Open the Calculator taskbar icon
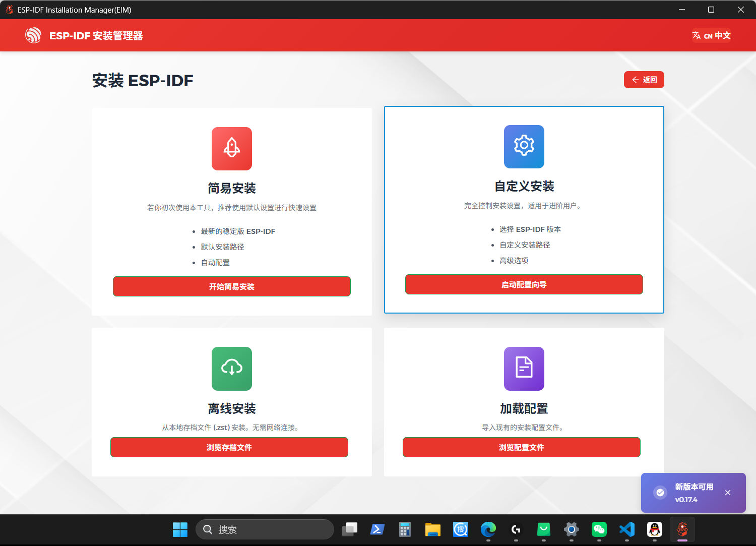This screenshot has width=756, height=546. click(x=405, y=529)
